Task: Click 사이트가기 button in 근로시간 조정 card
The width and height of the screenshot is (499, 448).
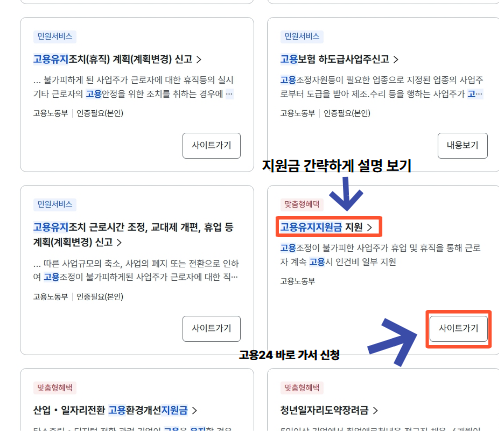Action: 211,329
